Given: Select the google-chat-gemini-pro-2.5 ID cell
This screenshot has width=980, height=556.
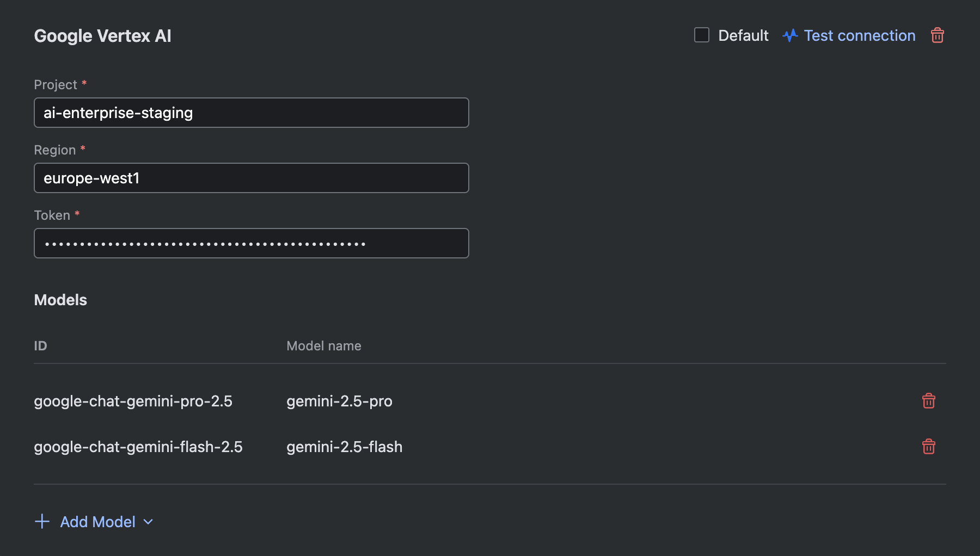Looking at the screenshot, I should [133, 401].
